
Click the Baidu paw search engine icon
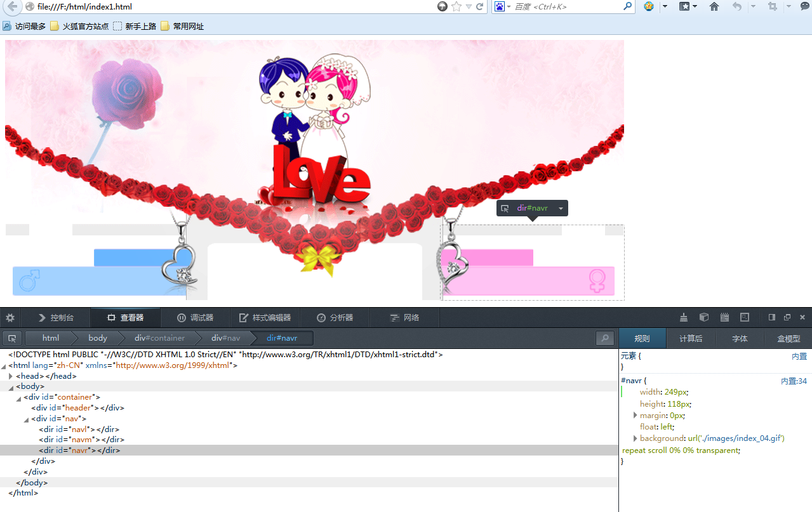coord(500,6)
